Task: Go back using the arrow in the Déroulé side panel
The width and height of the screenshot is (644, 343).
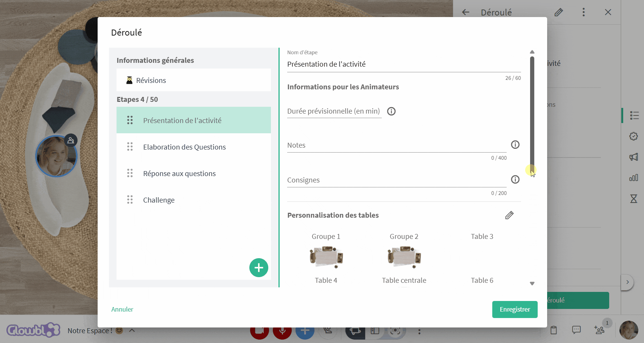Action: (x=465, y=12)
